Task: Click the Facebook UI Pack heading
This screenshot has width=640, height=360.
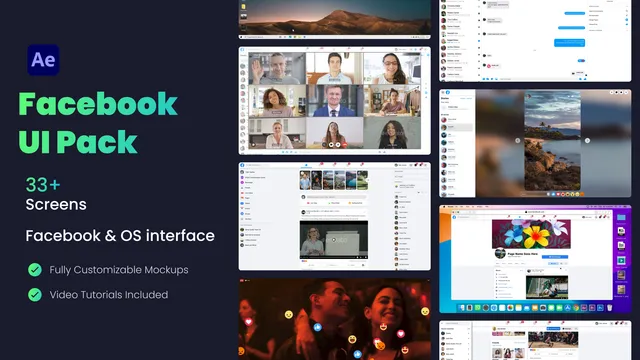Action: pyautogui.click(x=98, y=123)
